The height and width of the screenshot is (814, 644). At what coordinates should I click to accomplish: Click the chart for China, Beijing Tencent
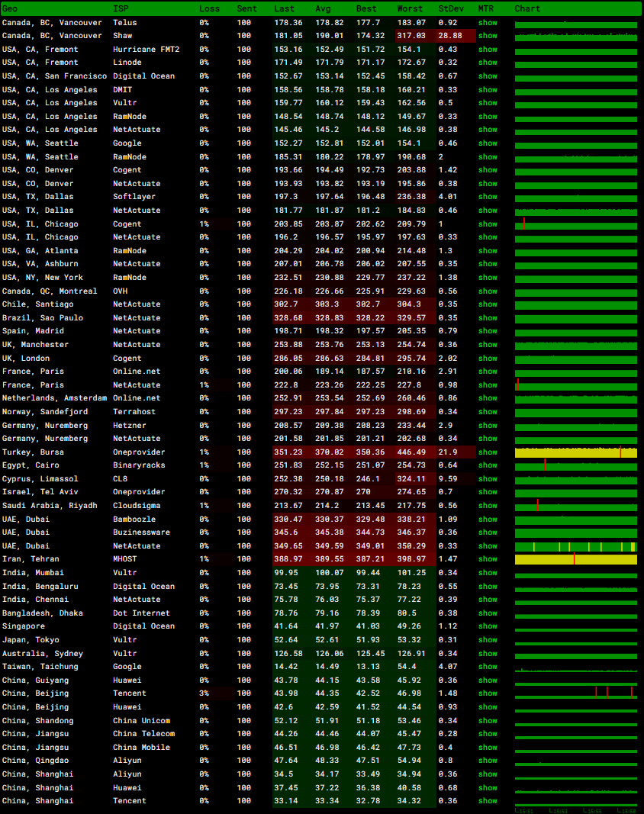[575, 693]
